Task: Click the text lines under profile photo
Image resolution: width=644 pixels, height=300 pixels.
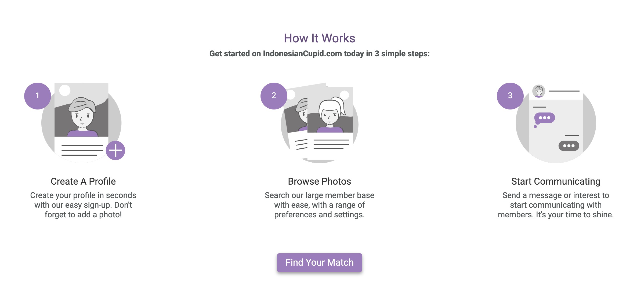Action: tap(82, 150)
